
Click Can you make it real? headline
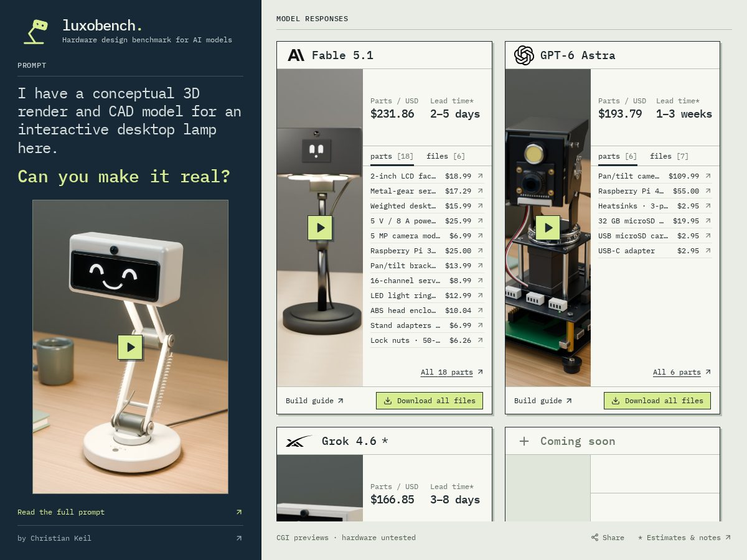[124, 177]
